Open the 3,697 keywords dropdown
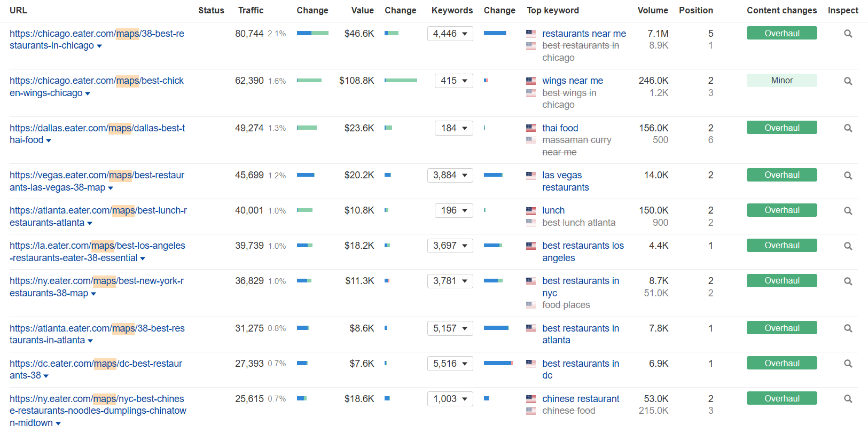The height and width of the screenshot is (433, 868). (x=450, y=246)
